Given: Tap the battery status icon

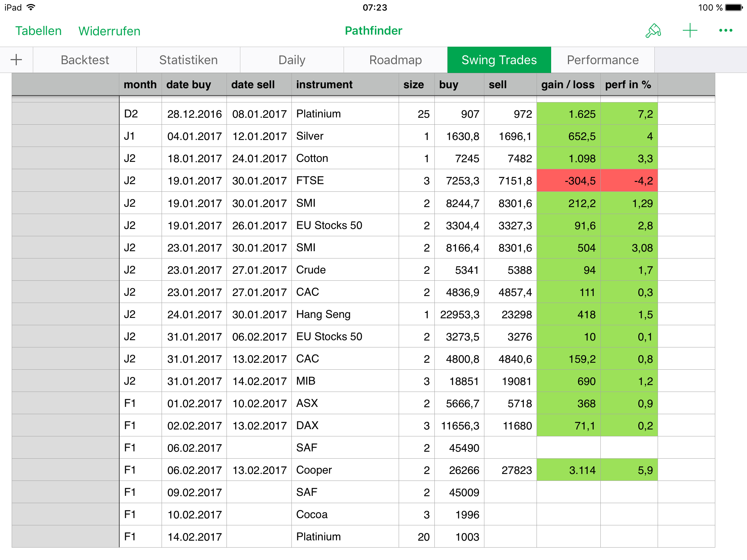Looking at the screenshot, I should 734,8.
